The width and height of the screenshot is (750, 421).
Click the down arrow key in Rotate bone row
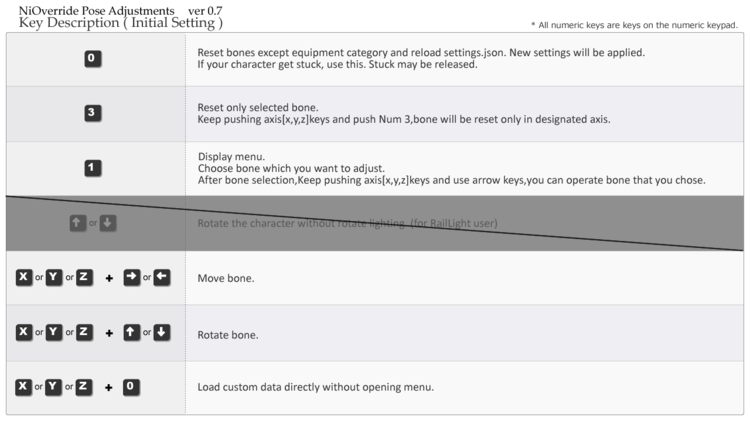(162, 332)
